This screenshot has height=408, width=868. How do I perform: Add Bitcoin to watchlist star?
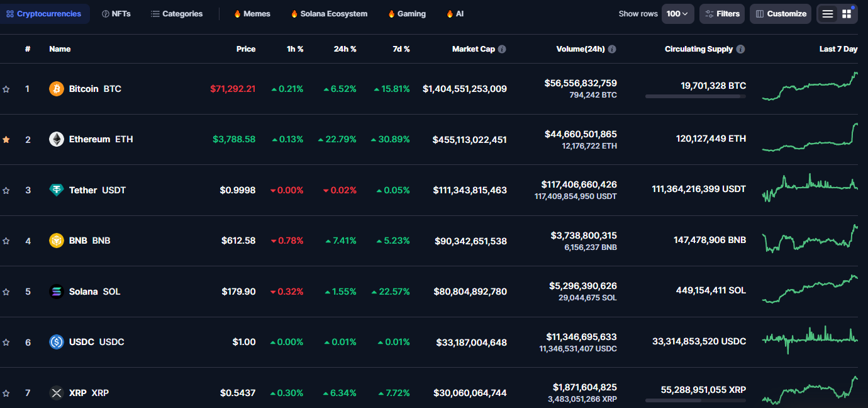[6, 89]
